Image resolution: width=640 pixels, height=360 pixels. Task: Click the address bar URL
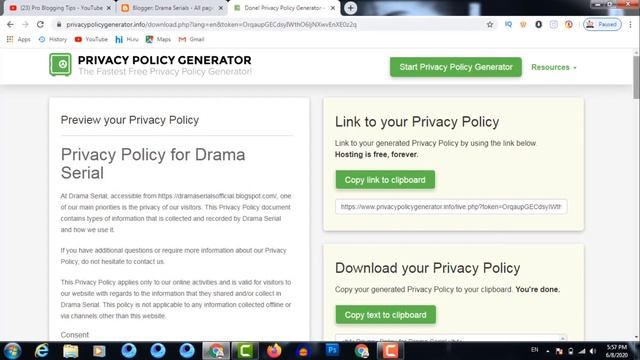[x=211, y=24]
